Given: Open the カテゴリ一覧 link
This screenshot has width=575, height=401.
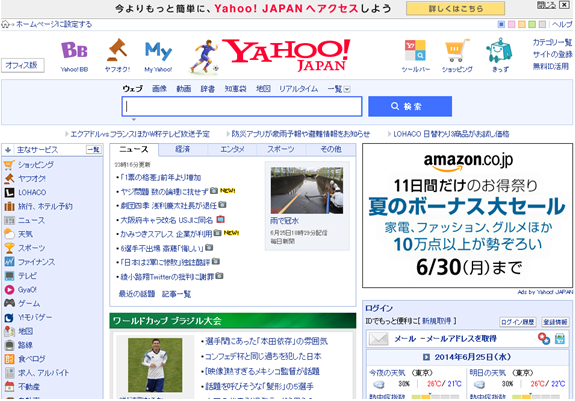Looking at the screenshot, I should 552,43.
